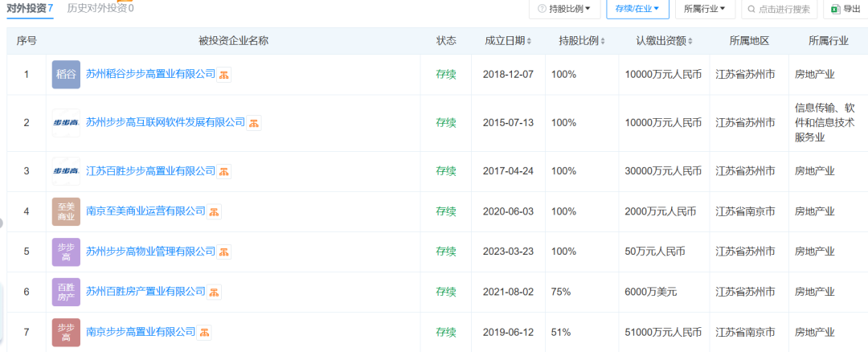Click equity structure icon beside 苏州步步高互联网软件发展有限公司
868x352 pixels.
(254, 123)
